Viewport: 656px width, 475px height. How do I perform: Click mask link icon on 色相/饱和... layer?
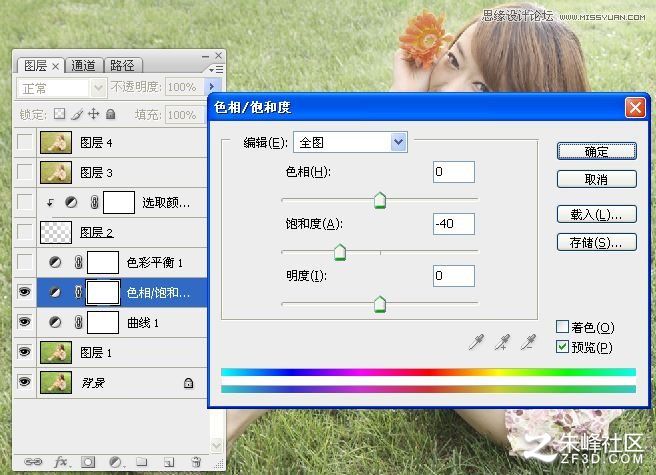point(78,292)
